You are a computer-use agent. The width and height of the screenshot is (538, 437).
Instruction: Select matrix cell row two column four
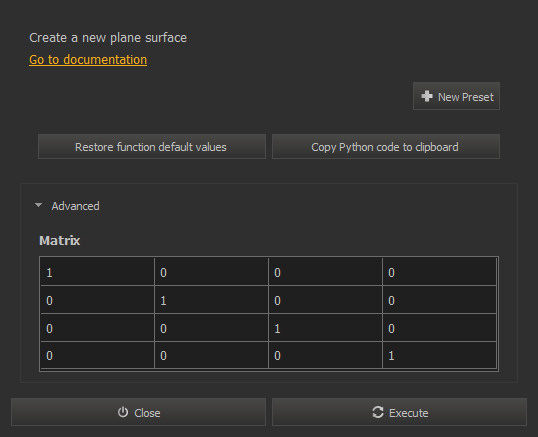(439, 300)
